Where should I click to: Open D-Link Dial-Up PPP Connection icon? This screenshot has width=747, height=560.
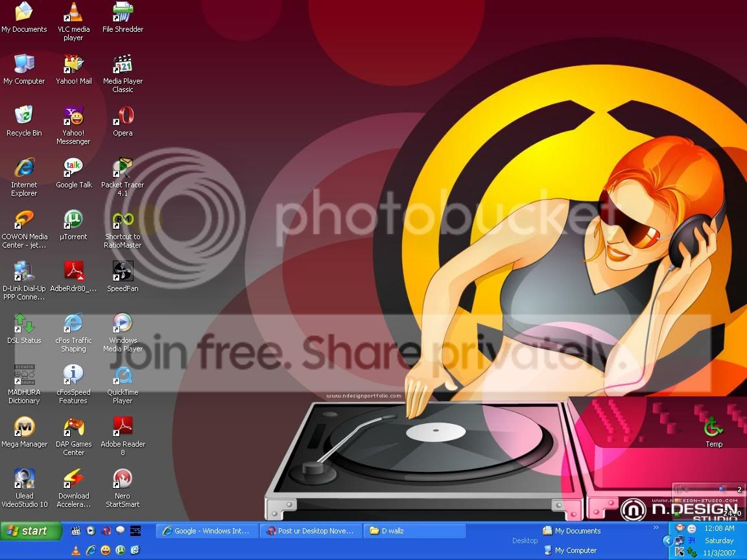coord(24,281)
